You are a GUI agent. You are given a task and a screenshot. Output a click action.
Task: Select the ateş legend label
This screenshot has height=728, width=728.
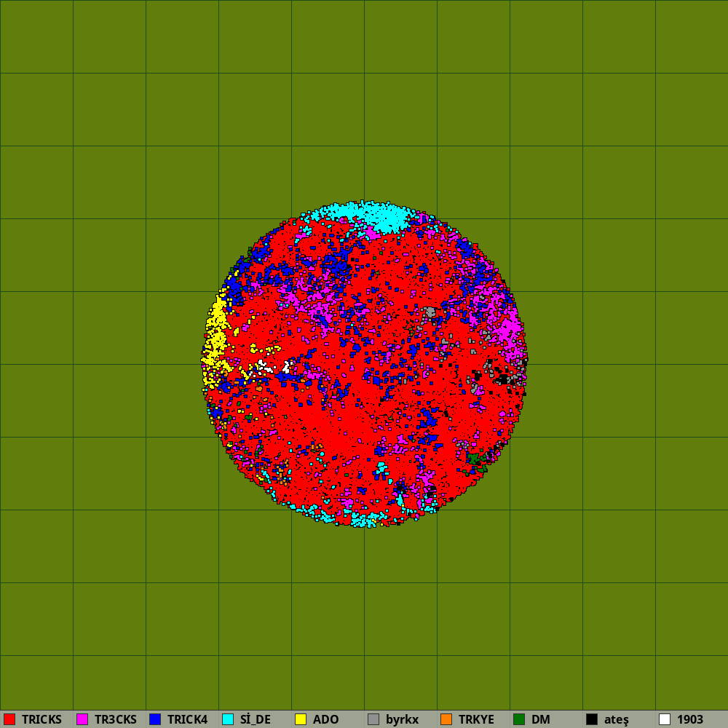tap(616, 720)
